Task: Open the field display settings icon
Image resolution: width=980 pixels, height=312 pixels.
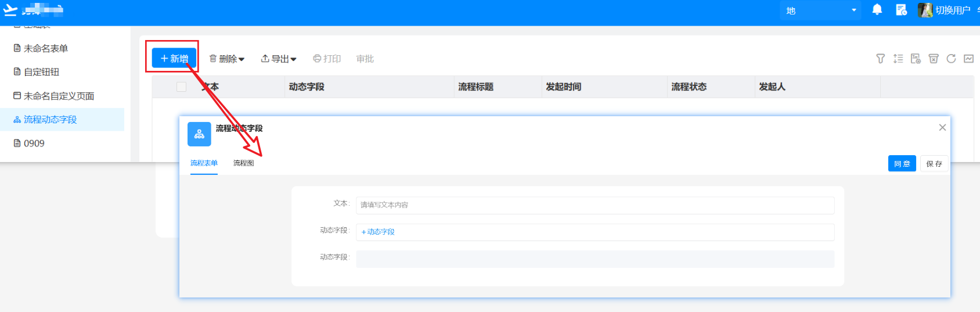Action: pos(916,59)
